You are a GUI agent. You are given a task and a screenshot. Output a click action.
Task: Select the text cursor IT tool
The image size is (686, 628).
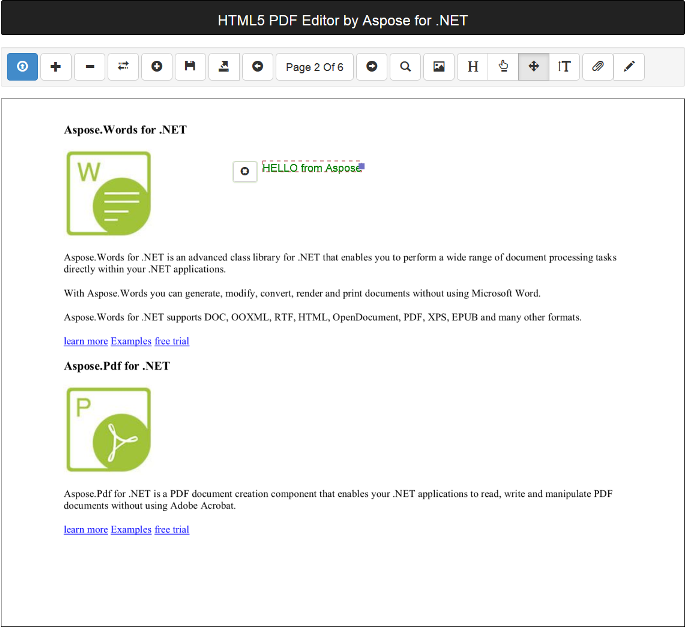(x=564, y=67)
